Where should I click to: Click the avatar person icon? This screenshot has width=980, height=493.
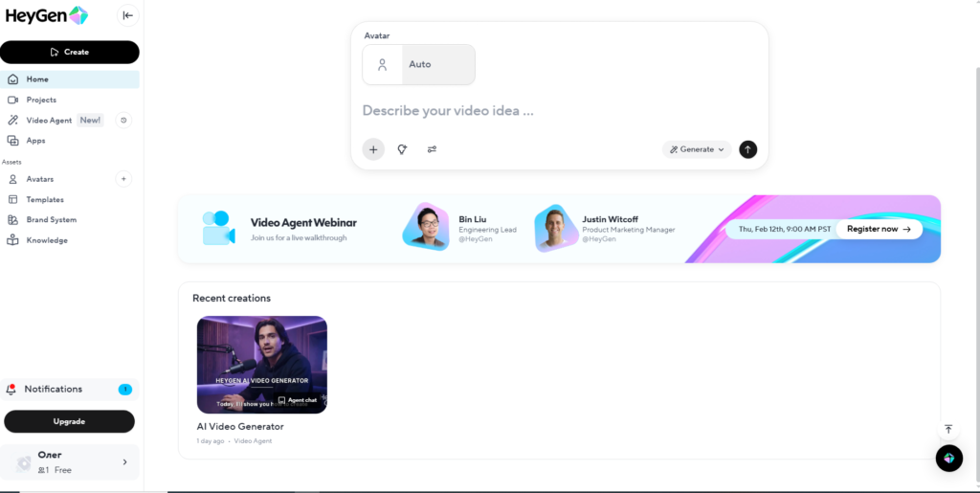click(x=383, y=64)
